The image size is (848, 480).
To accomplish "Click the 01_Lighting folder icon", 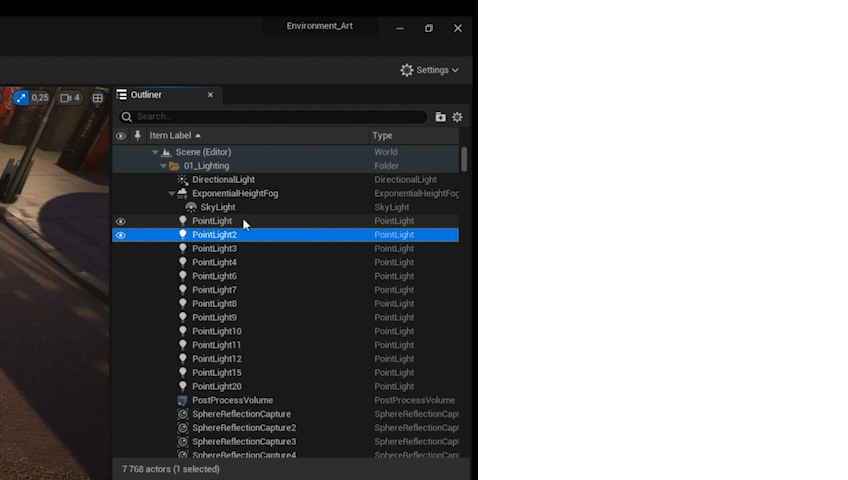I will coord(174,166).
